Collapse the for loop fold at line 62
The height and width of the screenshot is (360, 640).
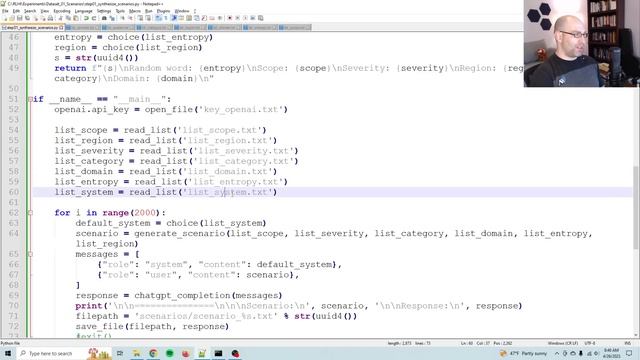(x=30, y=213)
